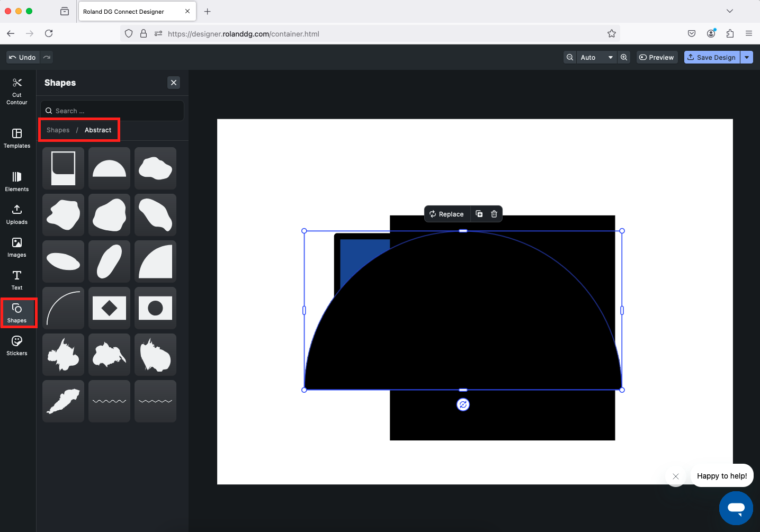Open the Stickers panel
This screenshot has width=760, height=532.
coord(17,346)
